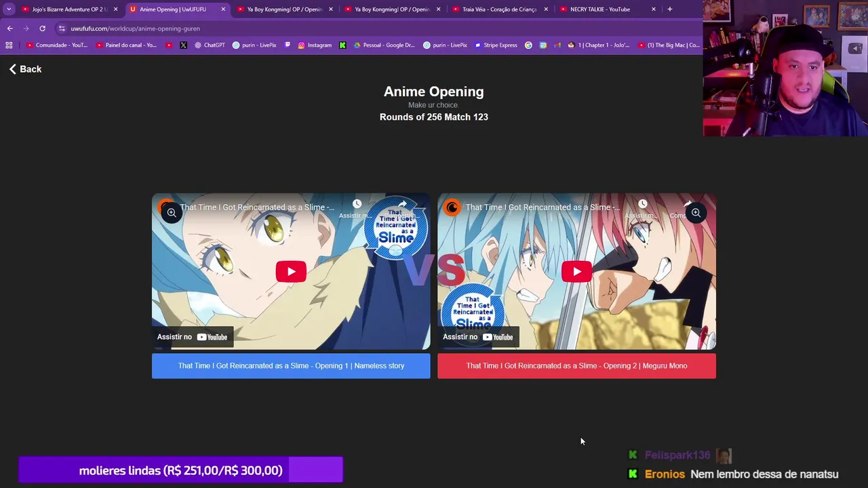Open the YouTube icon-only bookmark
This screenshot has height=488, width=868.
point(170,45)
